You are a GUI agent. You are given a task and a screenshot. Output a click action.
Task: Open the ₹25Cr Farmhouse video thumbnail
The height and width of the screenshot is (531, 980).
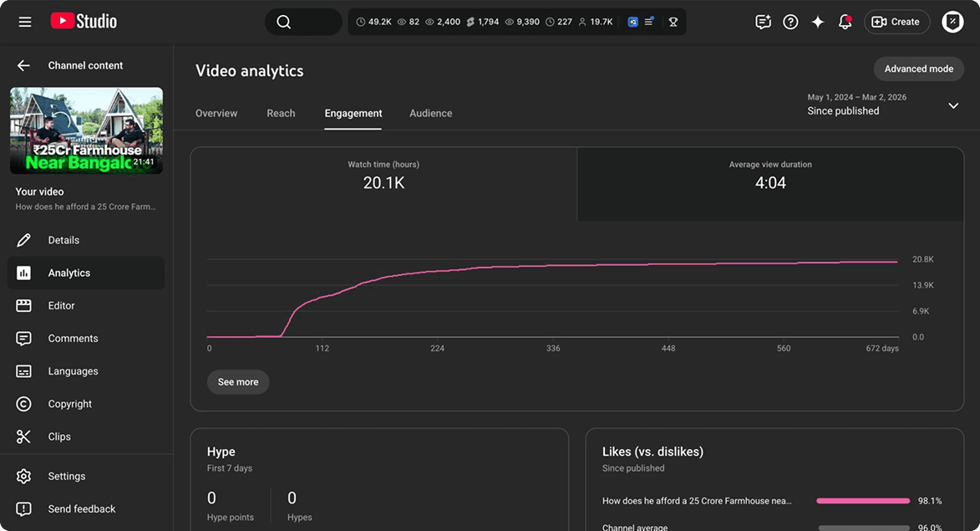click(x=86, y=130)
